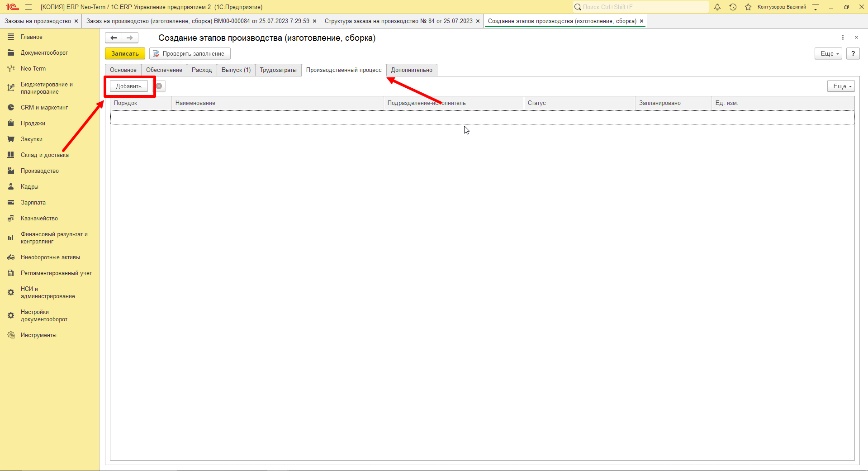The width and height of the screenshot is (868, 471).
Task: Open CRM и маркетинг section
Action: [x=44, y=108]
